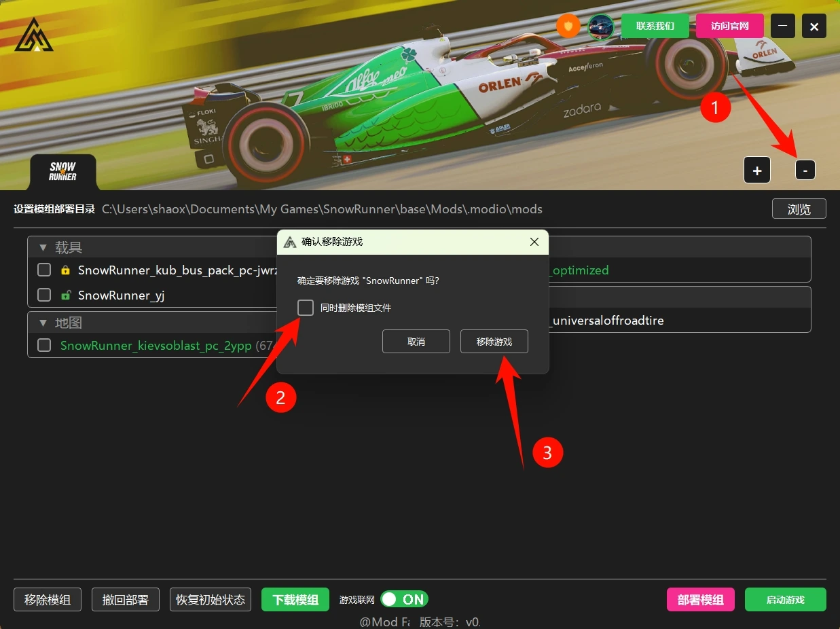Click green unlock icon beside SnowRunner_yj
This screenshot has height=629, width=840.
65,295
